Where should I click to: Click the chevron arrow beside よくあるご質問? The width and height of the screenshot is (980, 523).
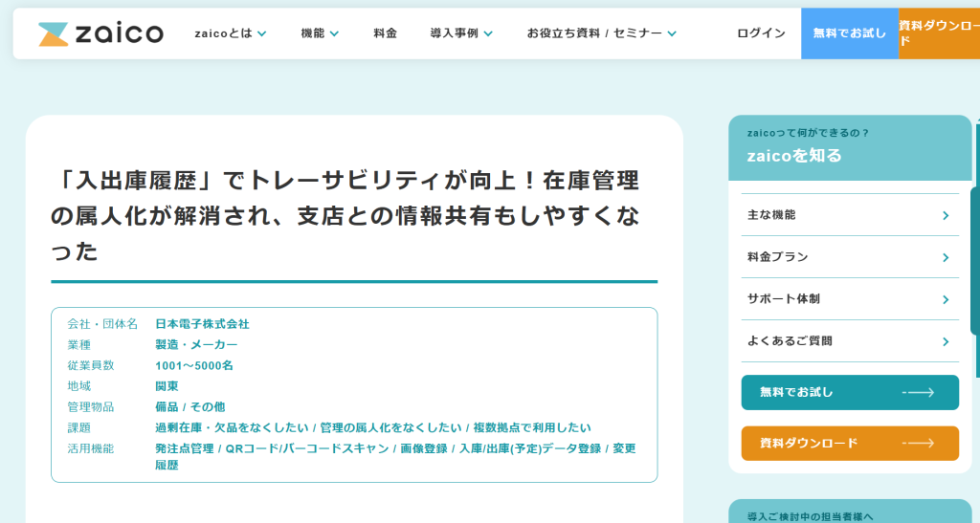pyautogui.click(x=945, y=341)
